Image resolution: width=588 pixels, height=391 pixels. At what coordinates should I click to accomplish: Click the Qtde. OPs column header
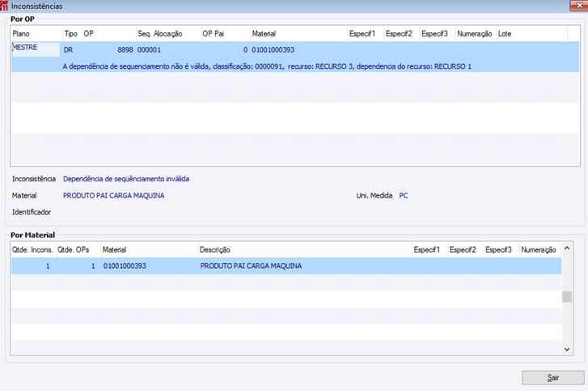[78, 249]
